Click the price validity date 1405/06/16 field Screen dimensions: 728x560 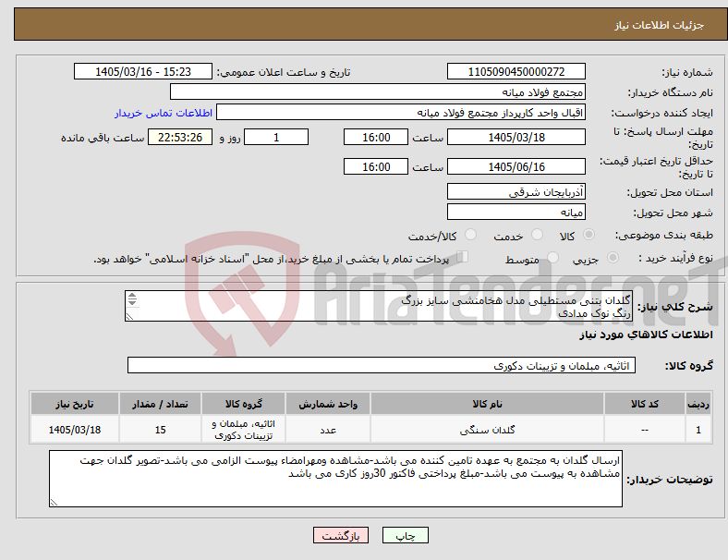point(516,166)
